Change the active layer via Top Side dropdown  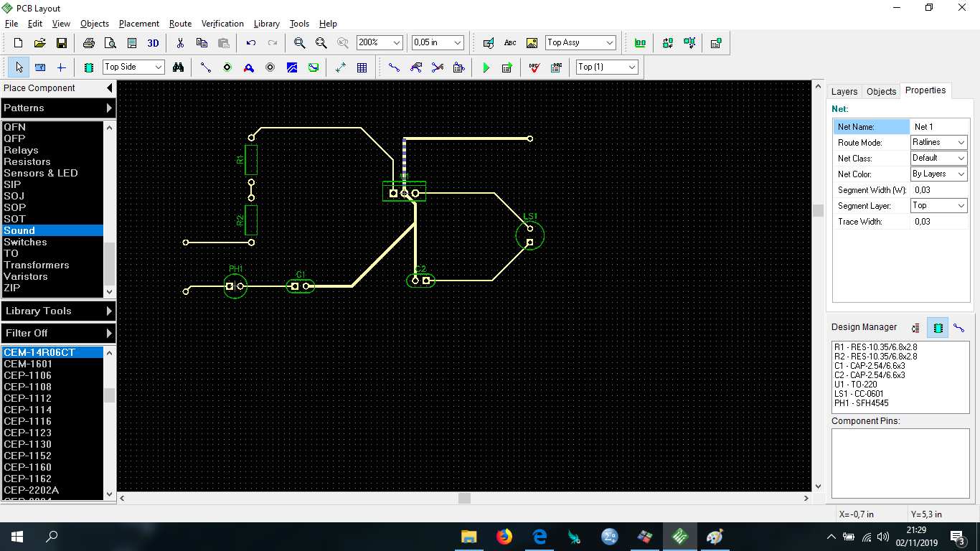(133, 67)
